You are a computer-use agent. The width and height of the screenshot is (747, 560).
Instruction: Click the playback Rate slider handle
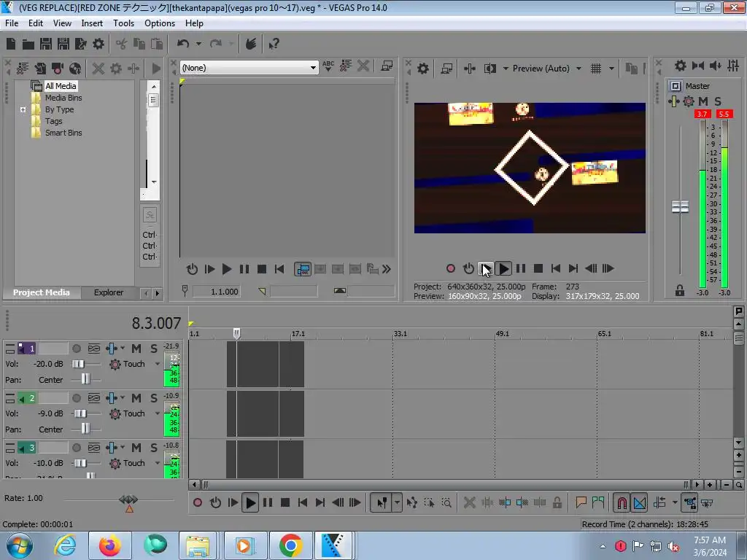click(x=128, y=499)
